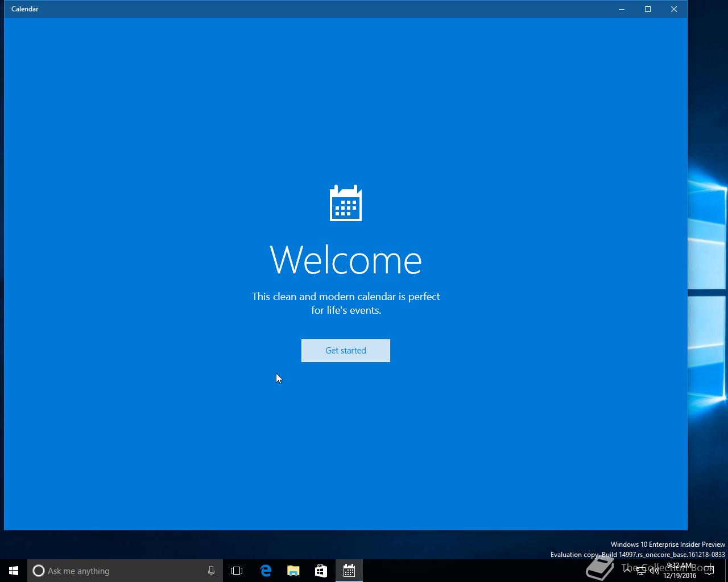This screenshot has width=728, height=582.
Task: Open the Windows Store from the taskbar
Action: coord(321,571)
